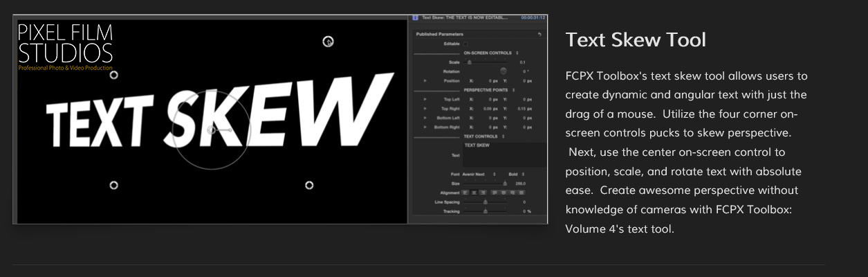
Task: Expand the Top Left perspective point
Action: pos(425,100)
